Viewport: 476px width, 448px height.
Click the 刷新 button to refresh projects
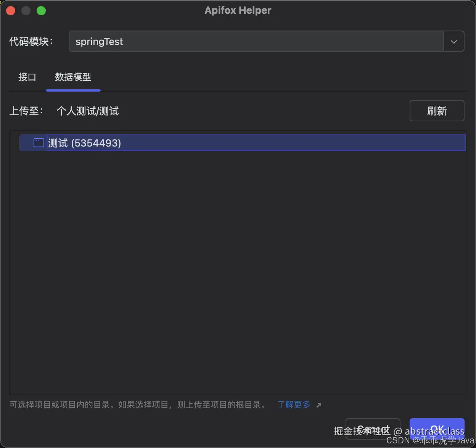coord(437,111)
